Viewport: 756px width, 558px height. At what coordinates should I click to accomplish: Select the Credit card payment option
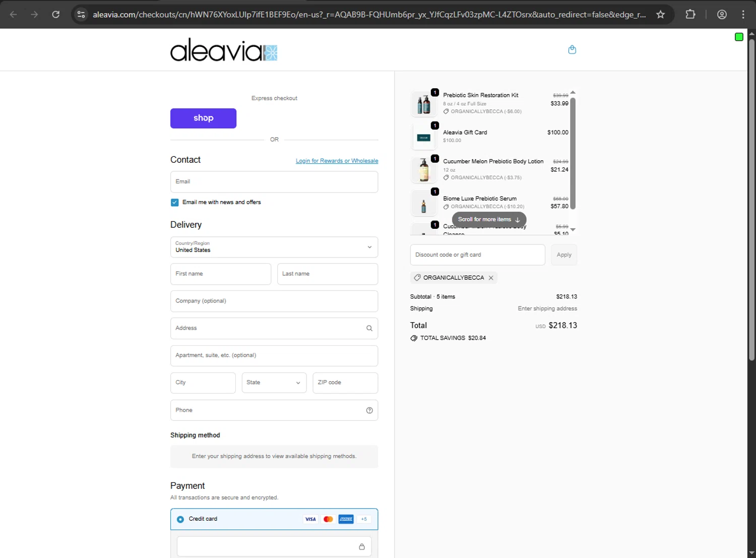(x=180, y=519)
